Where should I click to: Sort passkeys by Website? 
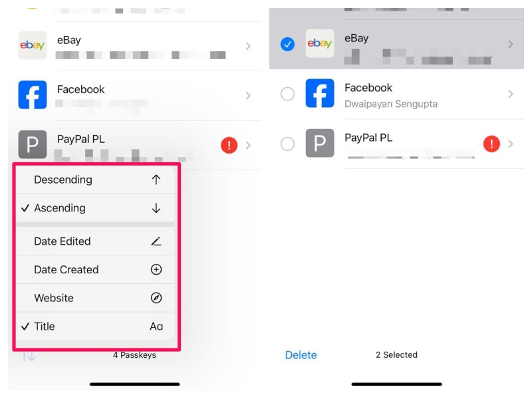[95, 298]
